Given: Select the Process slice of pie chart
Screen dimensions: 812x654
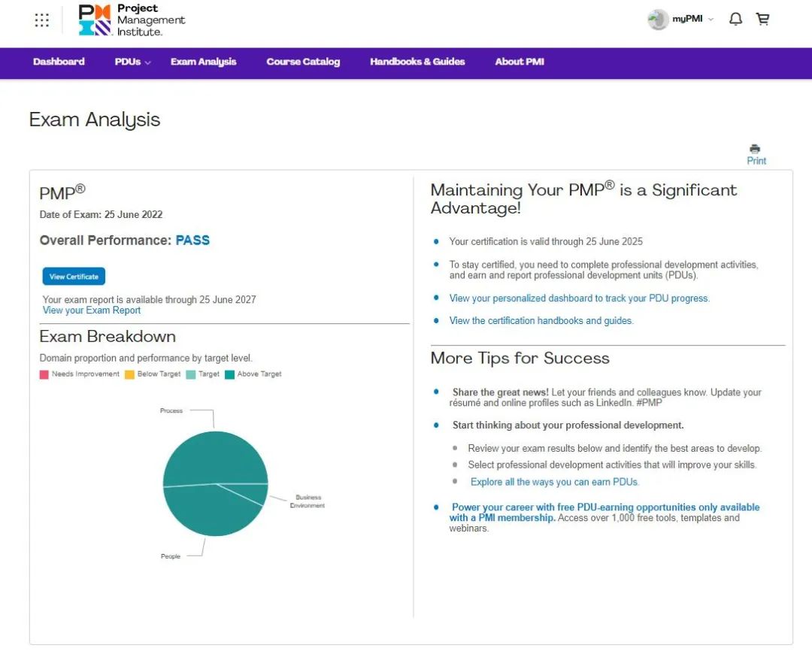Looking at the screenshot, I should coord(215,459).
